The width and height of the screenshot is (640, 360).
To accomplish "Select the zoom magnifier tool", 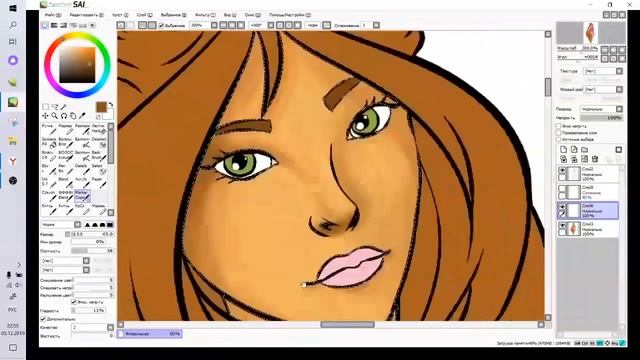I will point(54,116).
